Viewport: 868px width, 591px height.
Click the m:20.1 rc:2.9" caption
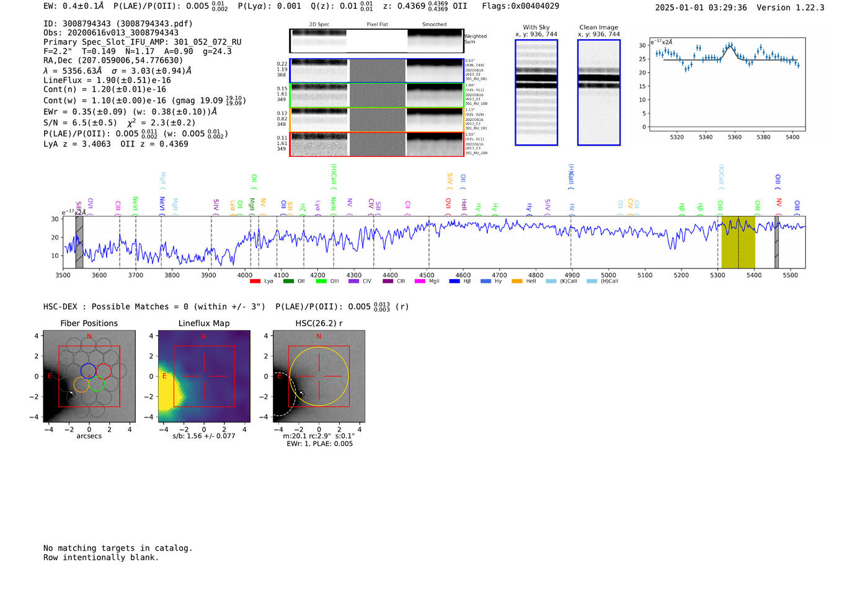[319, 436]
